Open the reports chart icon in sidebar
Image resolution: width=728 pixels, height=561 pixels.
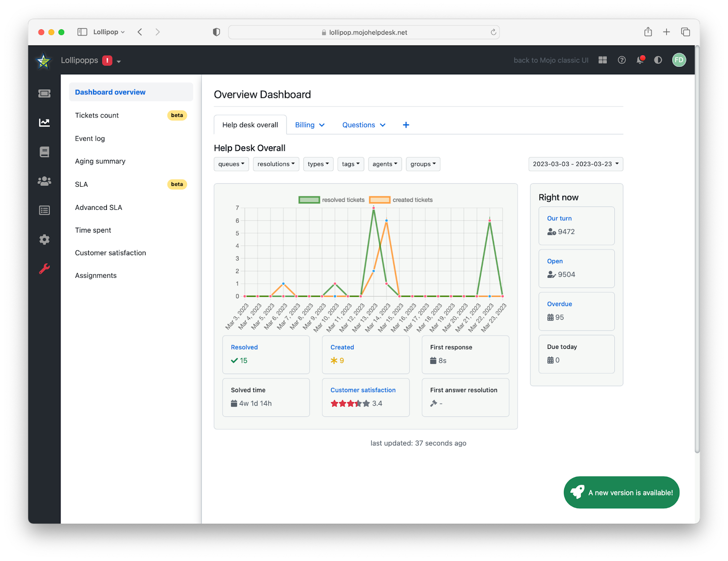[44, 122]
